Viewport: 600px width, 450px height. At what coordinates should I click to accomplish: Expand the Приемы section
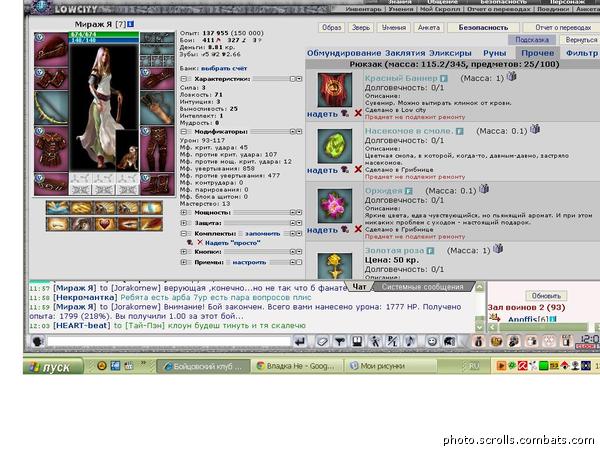[184, 262]
